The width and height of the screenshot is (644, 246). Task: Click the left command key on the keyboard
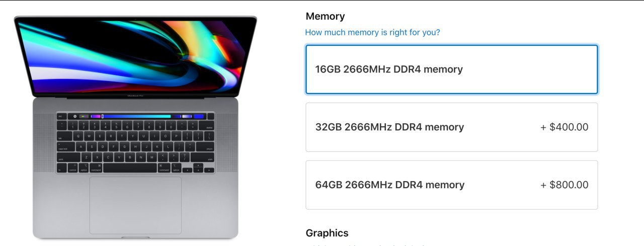[96, 168]
